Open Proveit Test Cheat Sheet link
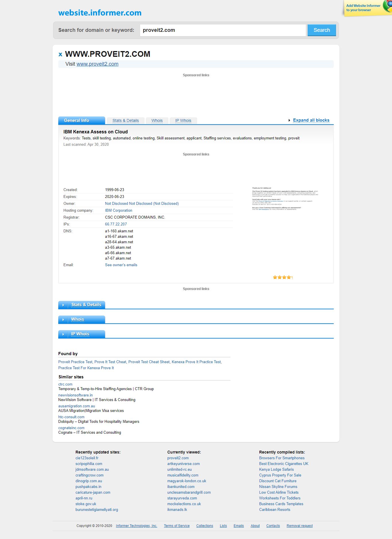The image size is (392, 539). click(x=149, y=362)
